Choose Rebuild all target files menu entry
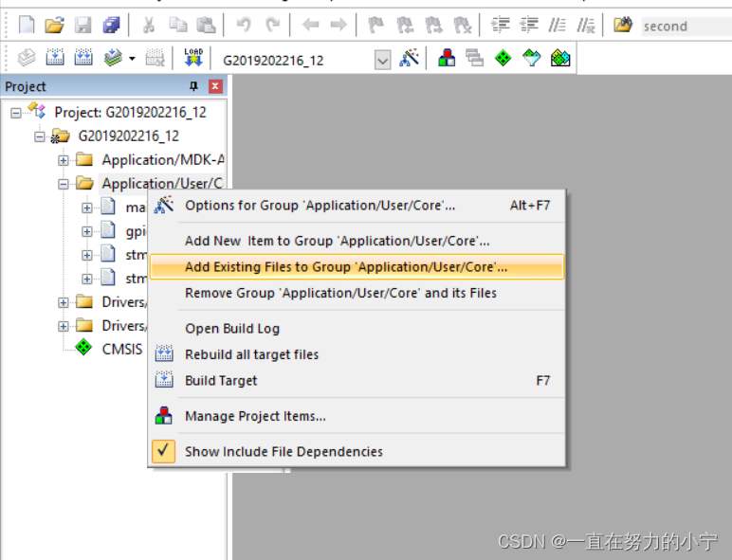 (357, 354)
